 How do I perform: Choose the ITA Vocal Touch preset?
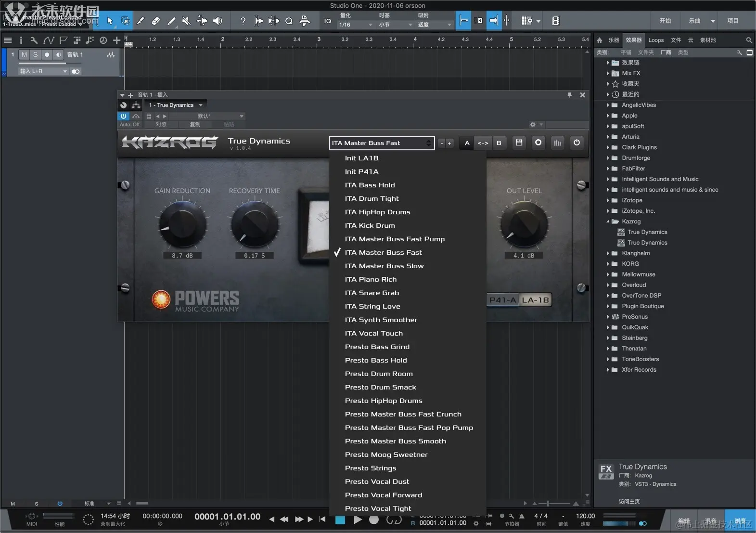click(373, 333)
